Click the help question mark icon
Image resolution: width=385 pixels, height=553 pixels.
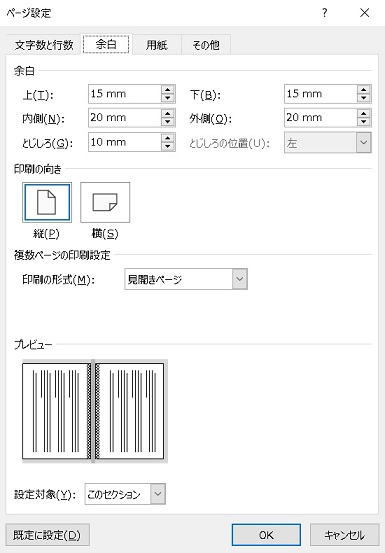[x=324, y=13]
